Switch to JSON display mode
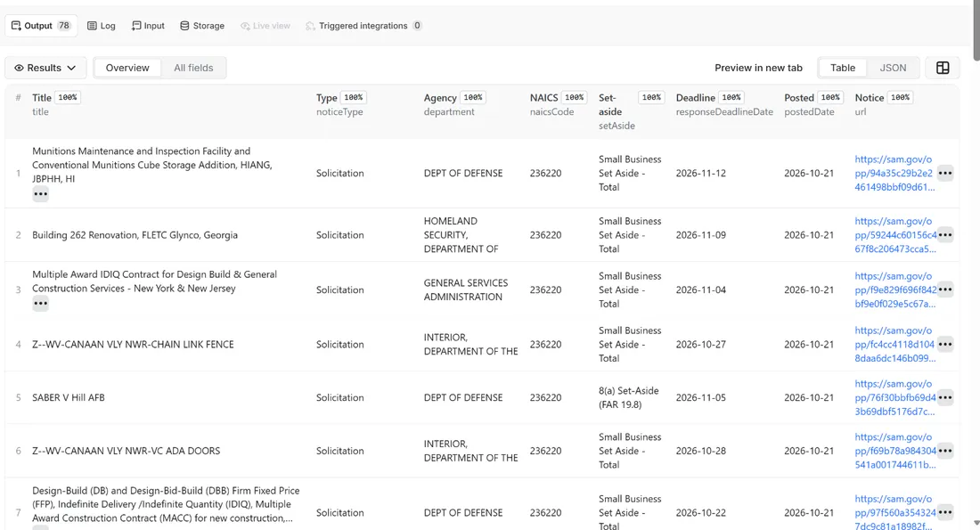Image resolution: width=980 pixels, height=530 pixels. (x=893, y=68)
